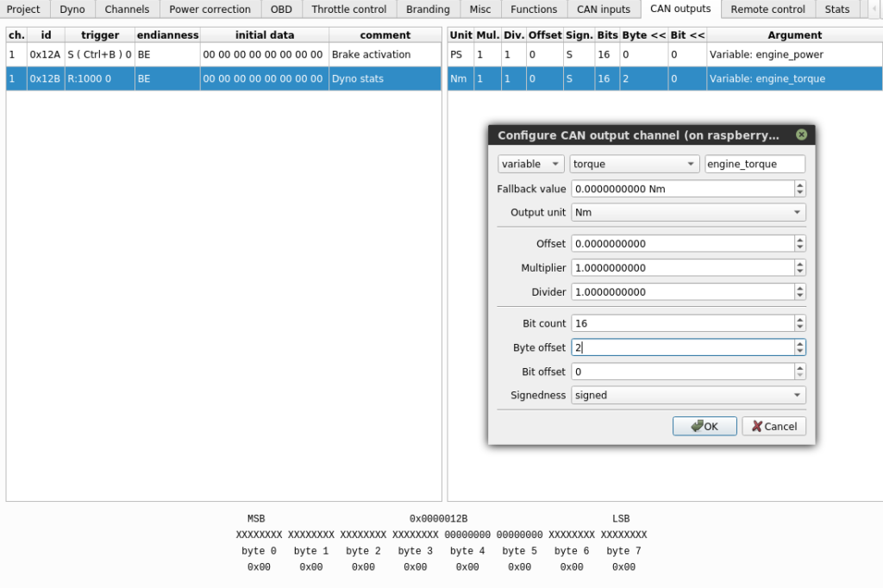Switch to the Project tab

[23, 9]
